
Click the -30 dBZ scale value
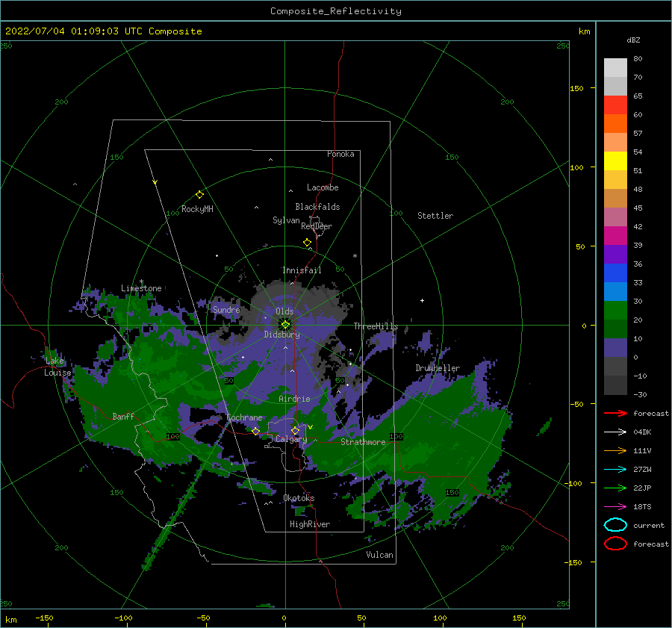pos(641,395)
